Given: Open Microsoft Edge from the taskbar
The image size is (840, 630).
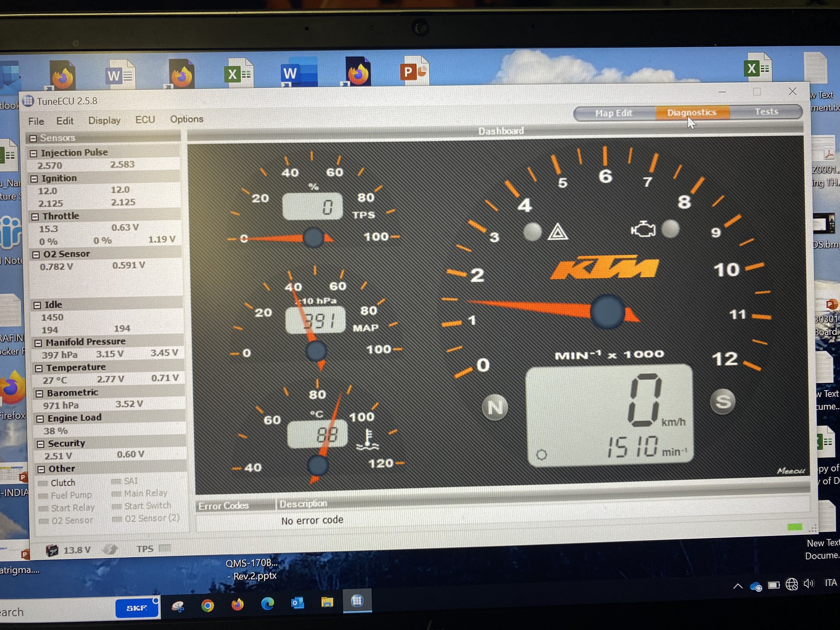Looking at the screenshot, I should point(267,603).
